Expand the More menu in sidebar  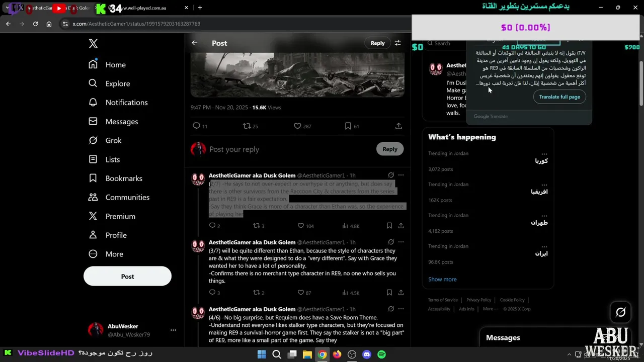(x=106, y=254)
